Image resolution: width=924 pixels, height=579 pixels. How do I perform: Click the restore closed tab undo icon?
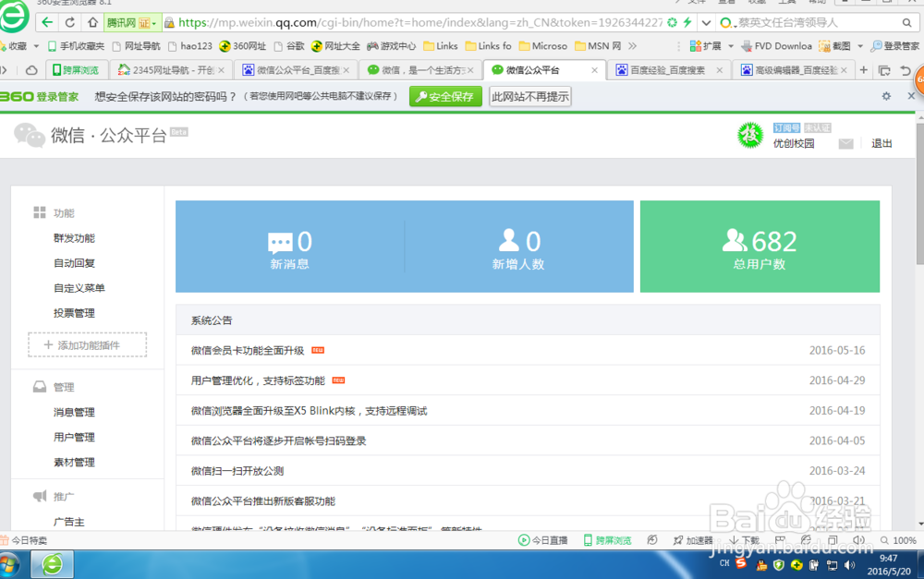pos(906,71)
